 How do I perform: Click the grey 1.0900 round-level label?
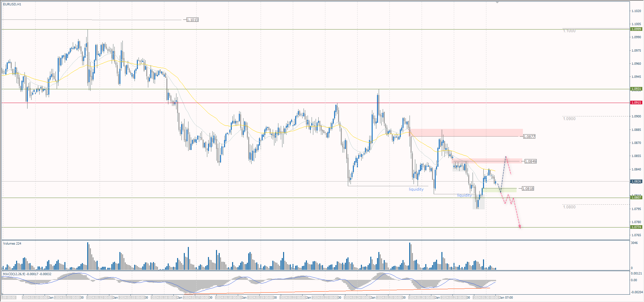point(569,119)
